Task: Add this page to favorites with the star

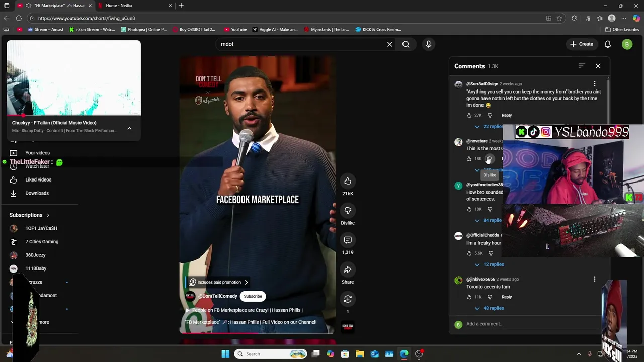Action: 559,18
